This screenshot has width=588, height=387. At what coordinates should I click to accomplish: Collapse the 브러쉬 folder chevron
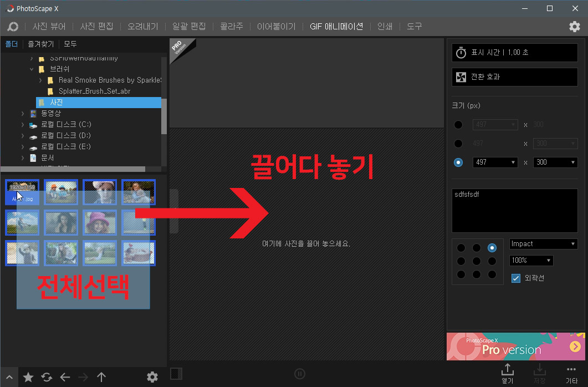click(x=32, y=69)
